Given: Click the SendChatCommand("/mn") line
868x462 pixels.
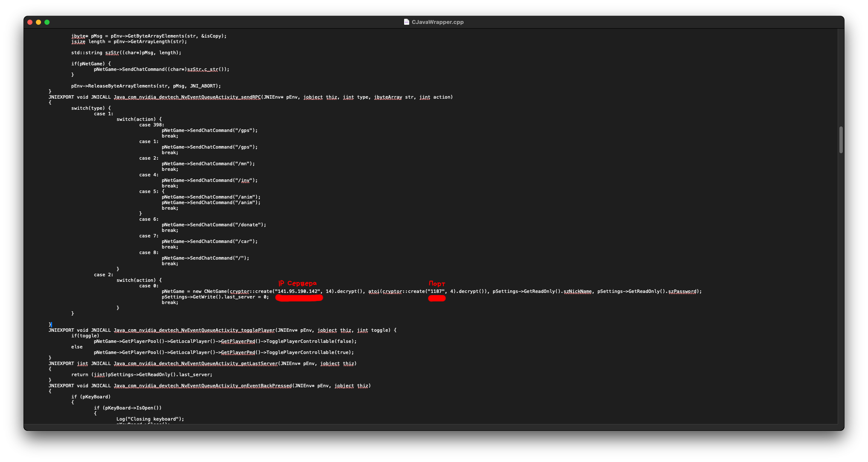Looking at the screenshot, I should 208,164.
